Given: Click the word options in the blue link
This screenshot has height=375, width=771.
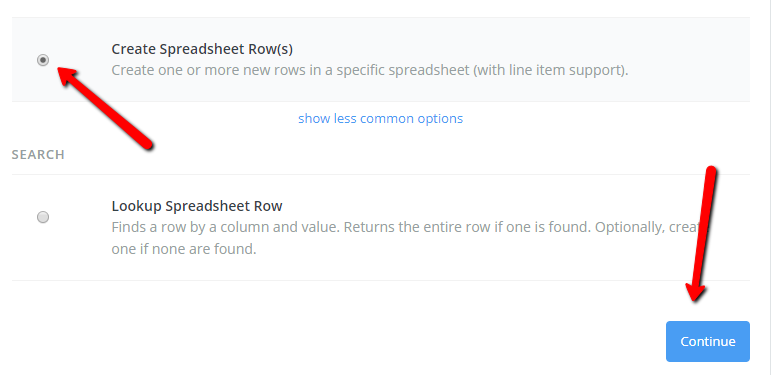Looking at the screenshot, I should tap(440, 118).
